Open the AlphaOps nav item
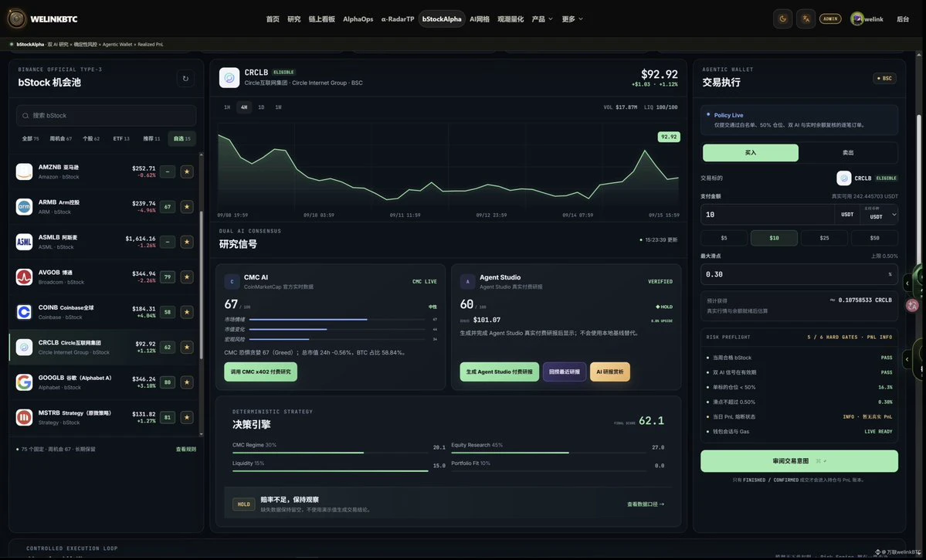 point(358,19)
